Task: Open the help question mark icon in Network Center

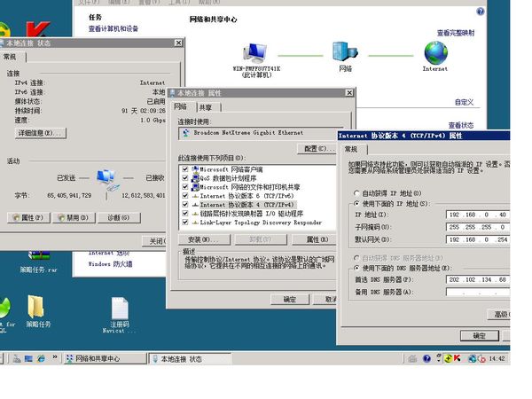Action: click(x=481, y=12)
